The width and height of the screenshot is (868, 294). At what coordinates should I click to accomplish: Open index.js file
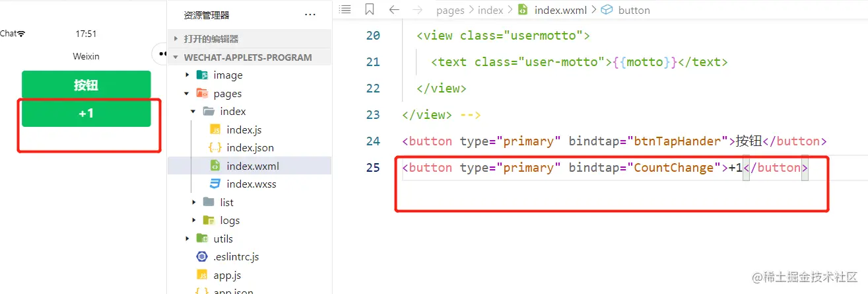pos(244,130)
